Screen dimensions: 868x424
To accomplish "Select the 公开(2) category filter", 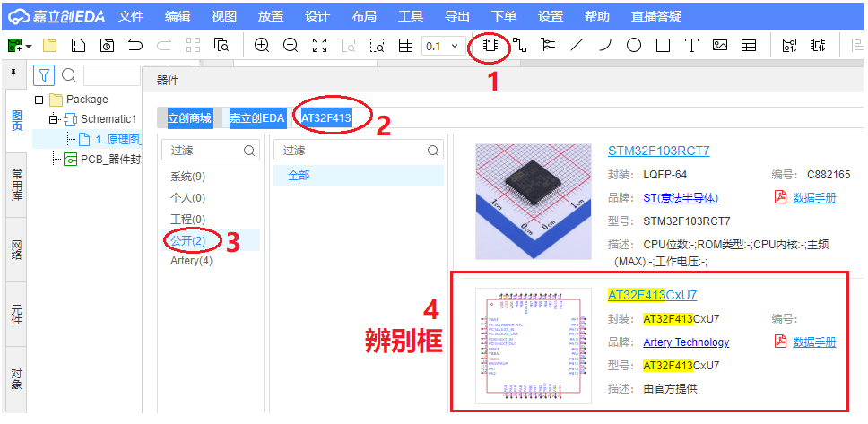I will point(187,240).
